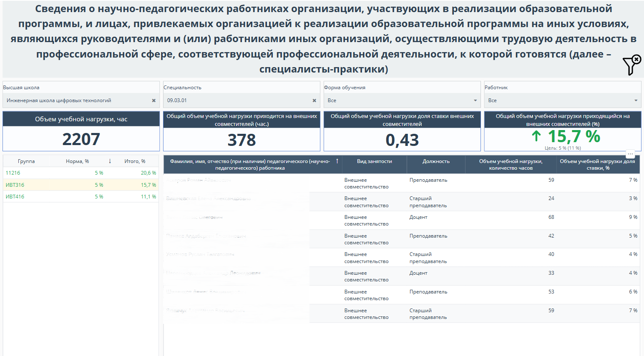The height and width of the screenshot is (356, 644).
Task: Select the ИВТ416 group row
Action: [15, 197]
